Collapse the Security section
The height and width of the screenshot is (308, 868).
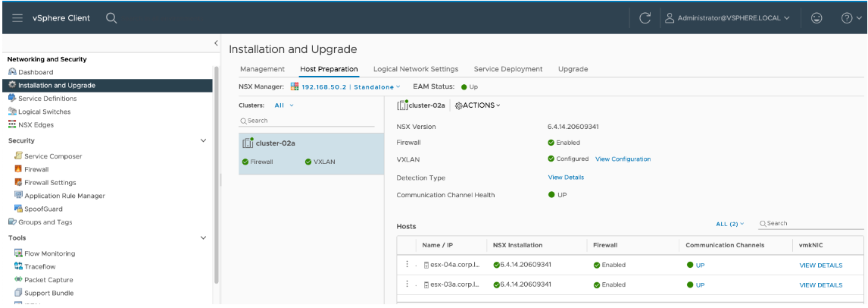point(202,140)
